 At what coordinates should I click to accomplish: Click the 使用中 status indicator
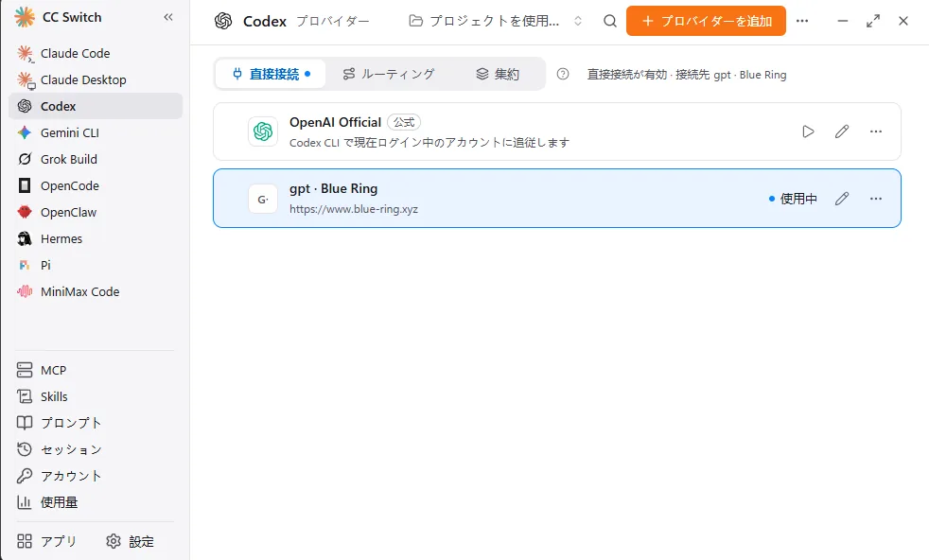click(x=793, y=199)
